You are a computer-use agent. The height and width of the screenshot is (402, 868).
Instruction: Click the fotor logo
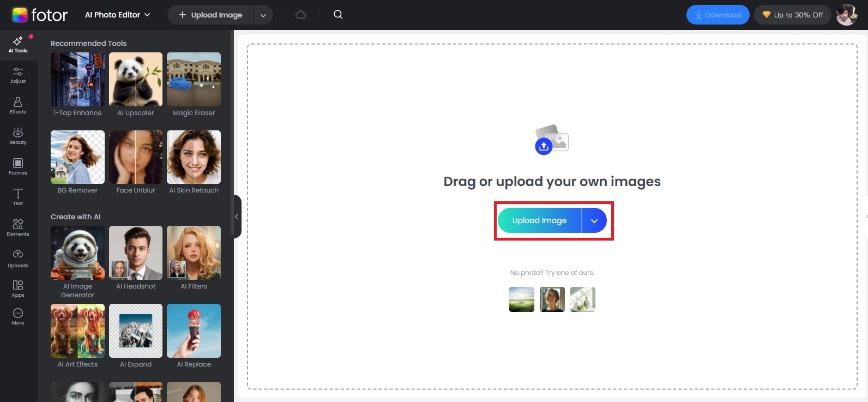click(40, 15)
